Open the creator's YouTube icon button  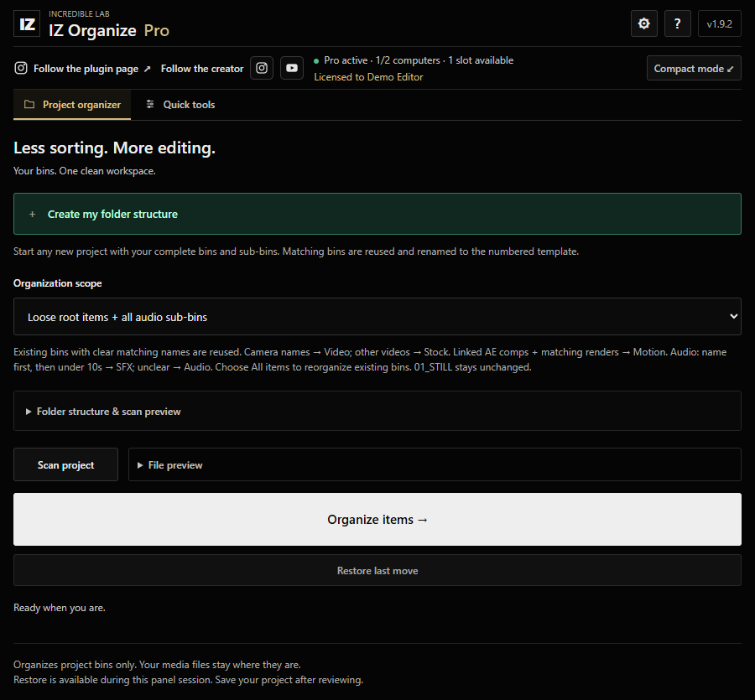click(292, 68)
